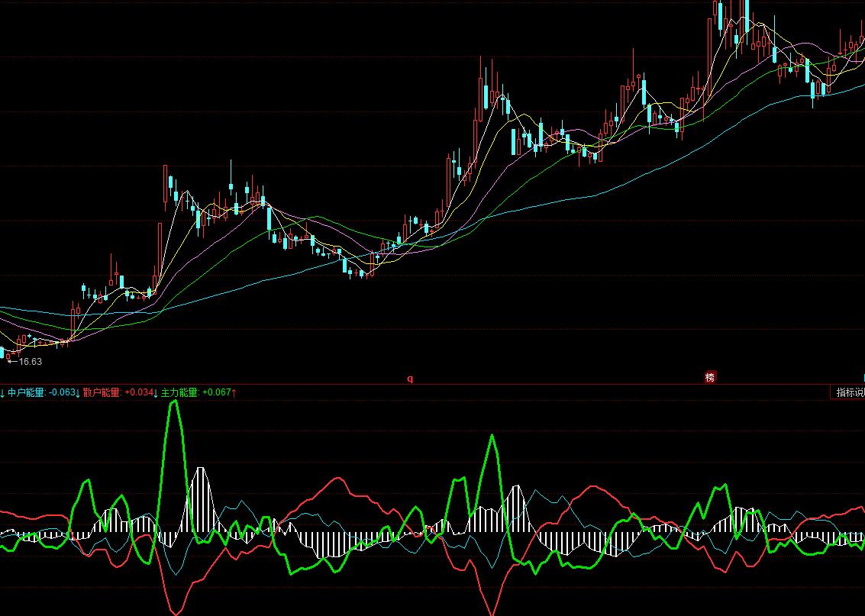Select the 主力能量 indicator label
The height and width of the screenshot is (616, 865).
click(x=180, y=393)
